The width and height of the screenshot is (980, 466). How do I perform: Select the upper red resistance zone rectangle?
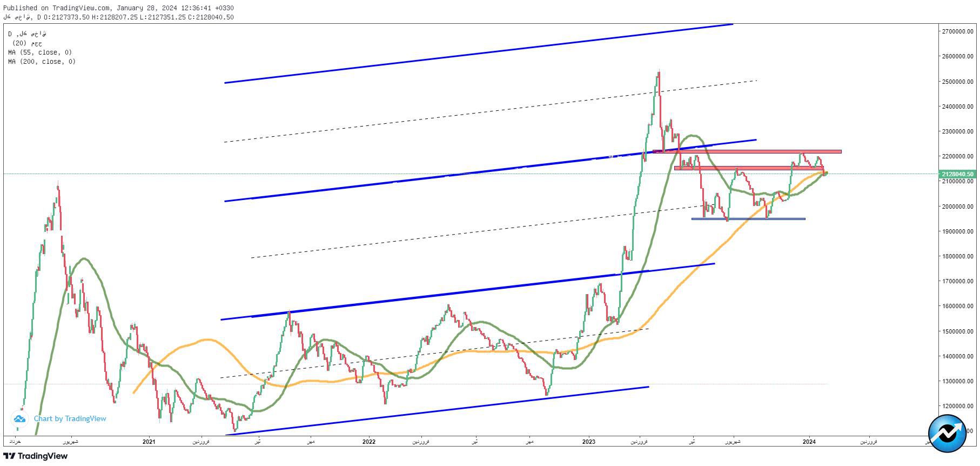(747, 151)
